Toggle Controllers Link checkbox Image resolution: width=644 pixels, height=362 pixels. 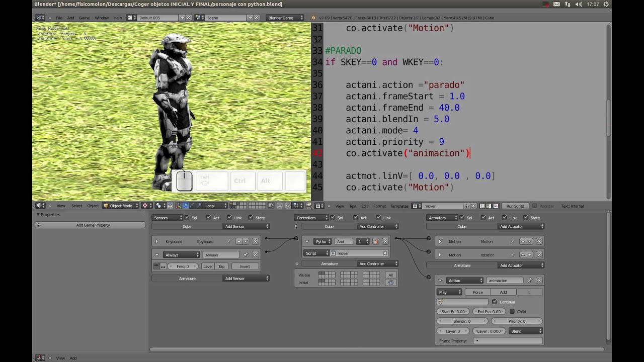(378, 218)
